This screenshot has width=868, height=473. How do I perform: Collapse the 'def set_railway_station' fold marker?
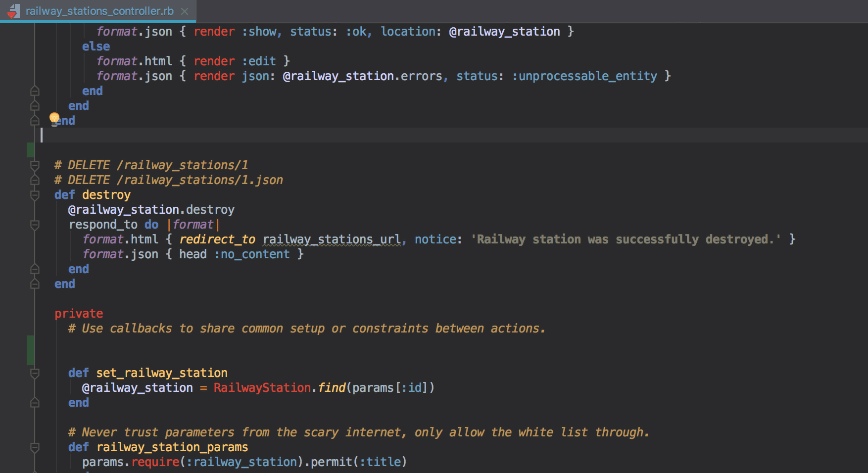[35, 373]
